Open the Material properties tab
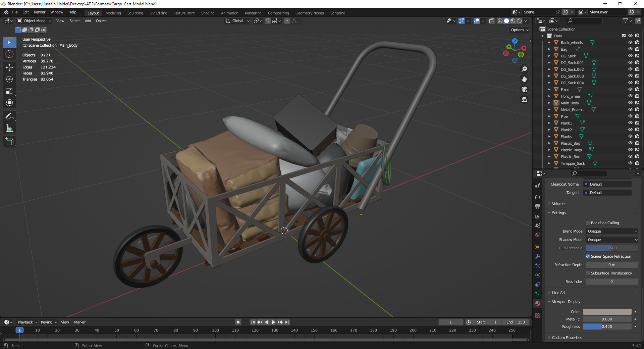Viewport: 644px width, 349px height. coord(538,303)
